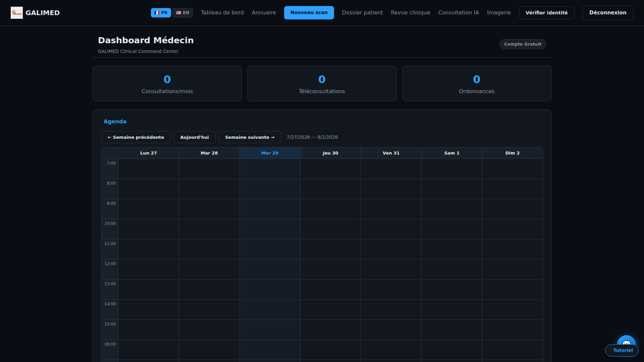Image resolution: width=644 pixels, height=362 pixels.
Task: Navigate to Revue clinique
Action: pos(411,13)
